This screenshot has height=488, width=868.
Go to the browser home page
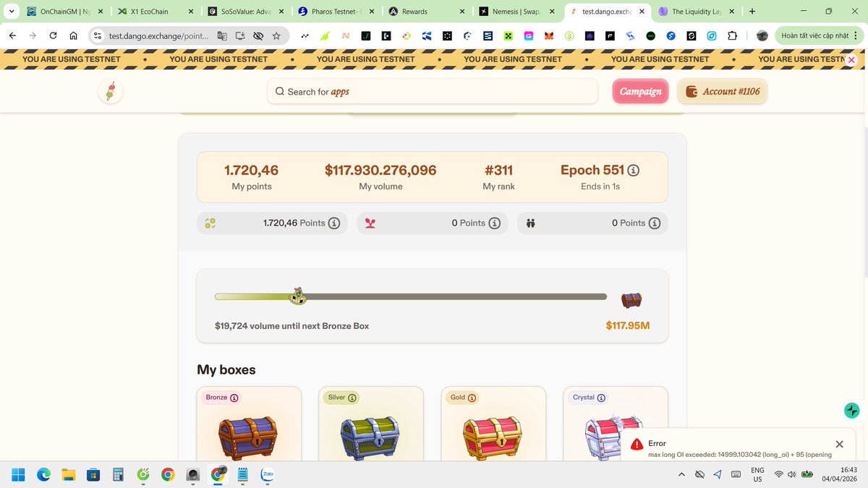point(73,36)
